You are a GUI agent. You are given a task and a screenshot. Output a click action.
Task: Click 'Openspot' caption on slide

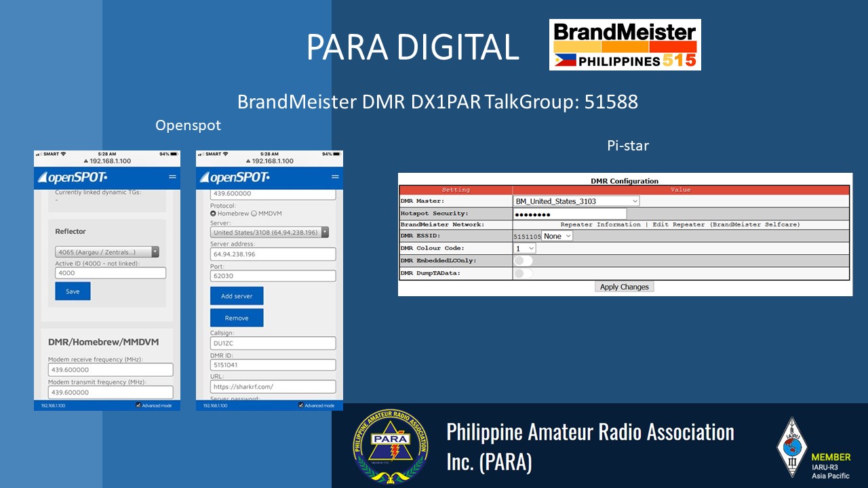click(189, 125)
